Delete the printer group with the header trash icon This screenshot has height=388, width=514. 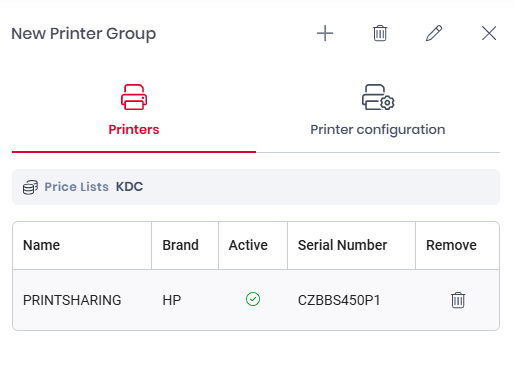[380, 33]
